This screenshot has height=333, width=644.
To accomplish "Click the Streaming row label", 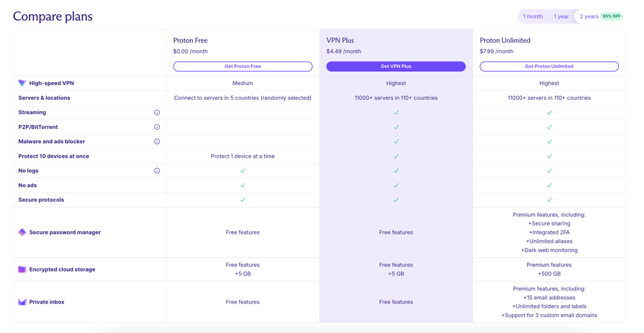I will click(x=32, y=112).
